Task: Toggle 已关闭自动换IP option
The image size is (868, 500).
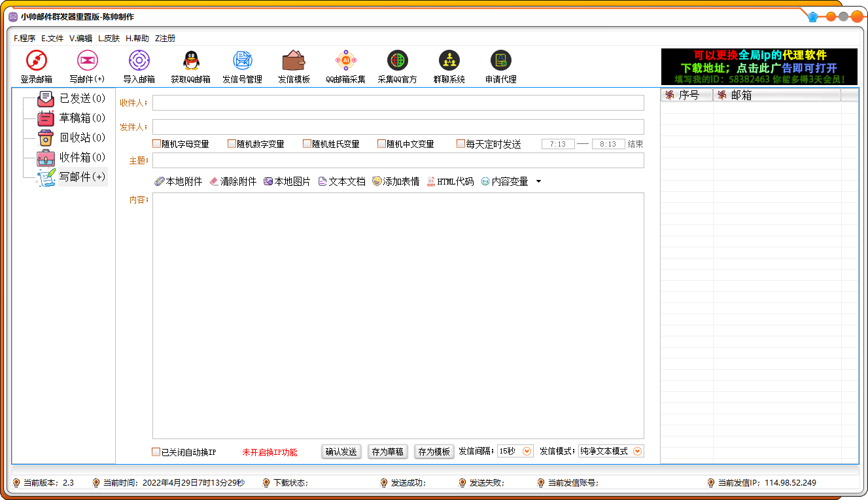Action: [156, 452]
